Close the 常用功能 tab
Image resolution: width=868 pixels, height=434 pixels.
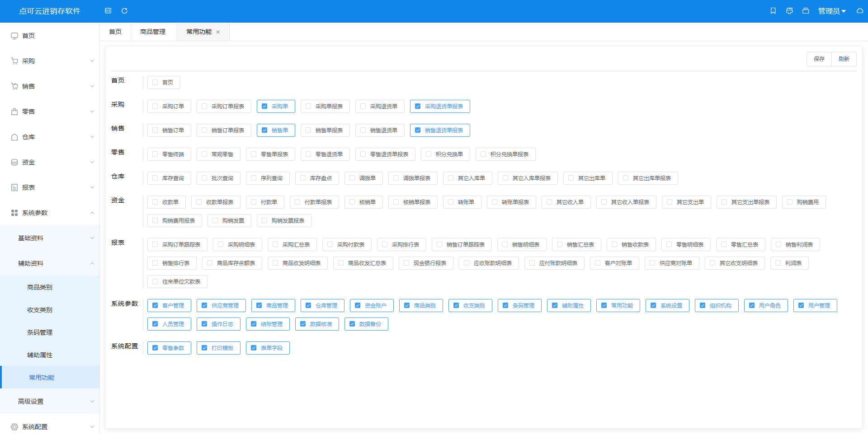pos(218,32)
